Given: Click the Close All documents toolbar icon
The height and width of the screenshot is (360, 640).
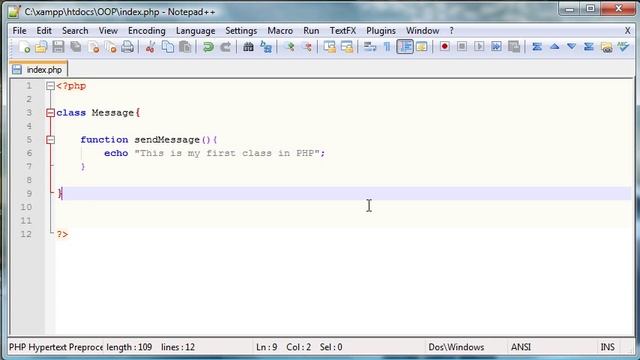Looking at the screenshot, I should click(x=111, y=47).
